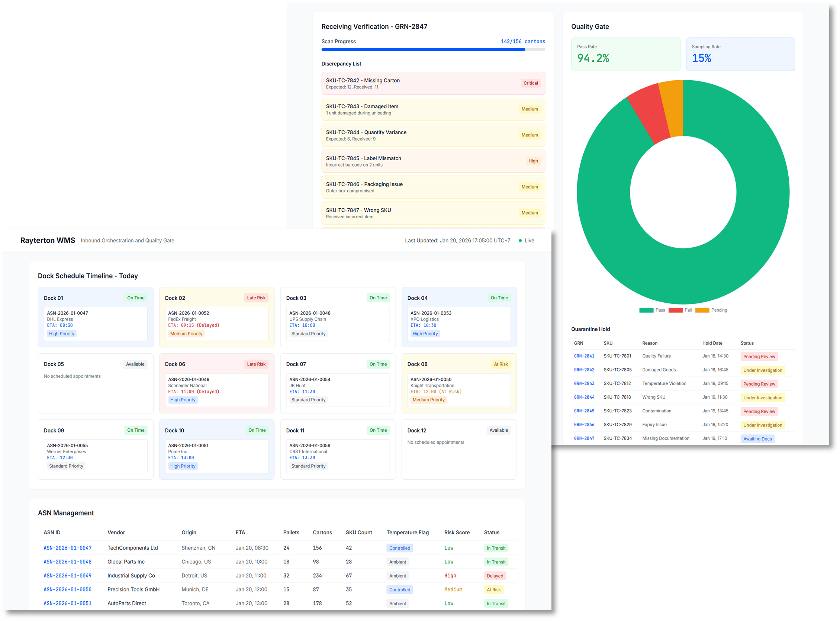
Task: Sort ASN table by Risk Score header
Action: click(x=457, y=532)
